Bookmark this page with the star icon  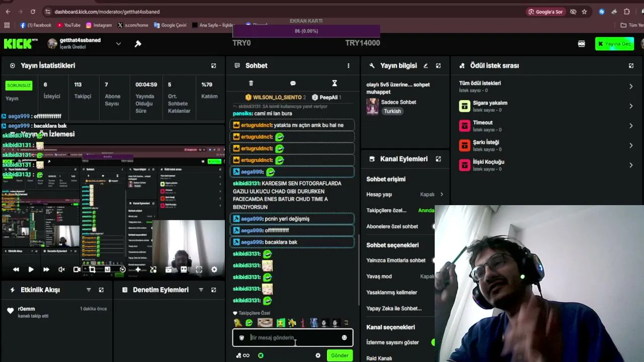[x=584, y=12]
